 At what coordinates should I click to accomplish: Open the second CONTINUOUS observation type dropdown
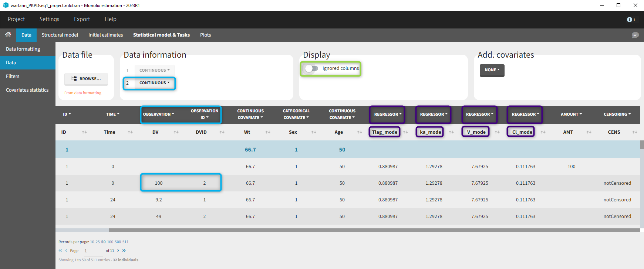tap(154, 83)
